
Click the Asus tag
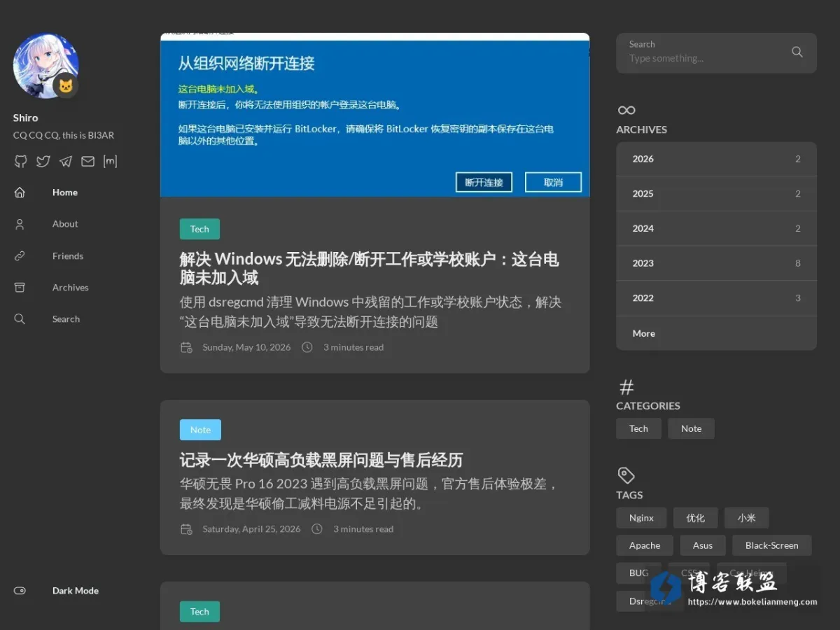703,545
